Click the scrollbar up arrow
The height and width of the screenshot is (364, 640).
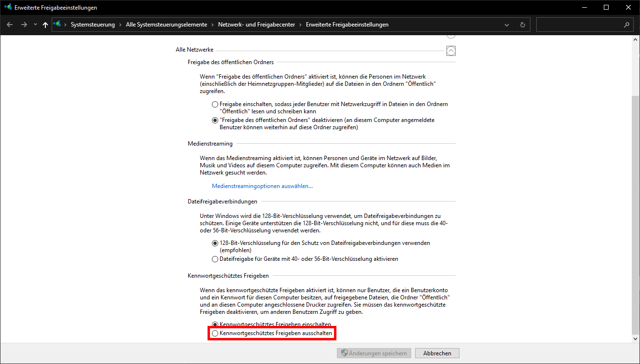coord(635,40)
